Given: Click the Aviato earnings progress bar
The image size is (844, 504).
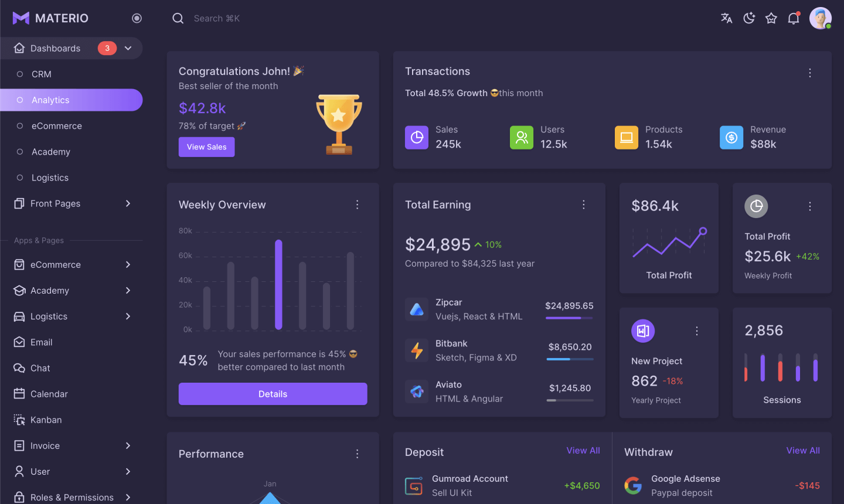Looking at the screenshot, I should click(569, 400).
